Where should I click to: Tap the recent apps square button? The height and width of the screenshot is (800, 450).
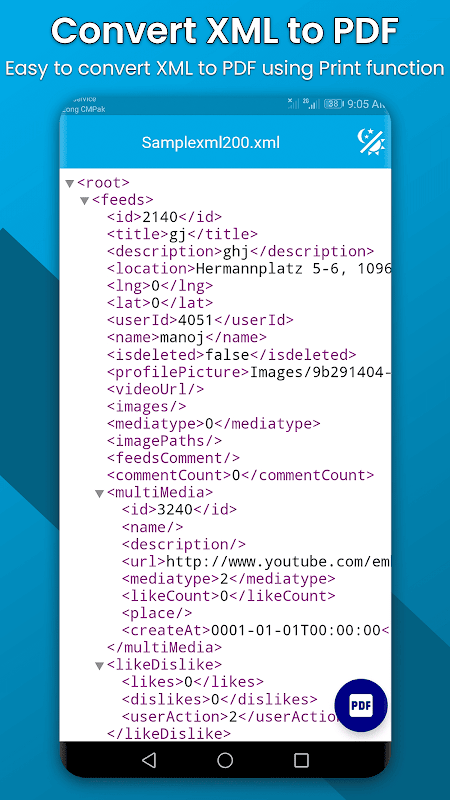(x=302, y=760)
